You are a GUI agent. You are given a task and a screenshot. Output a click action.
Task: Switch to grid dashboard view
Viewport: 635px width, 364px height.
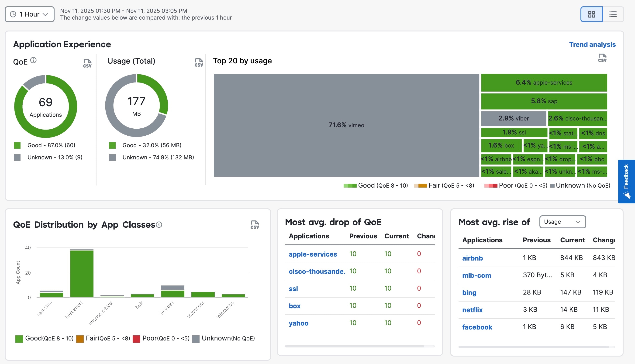coord(591,14)
